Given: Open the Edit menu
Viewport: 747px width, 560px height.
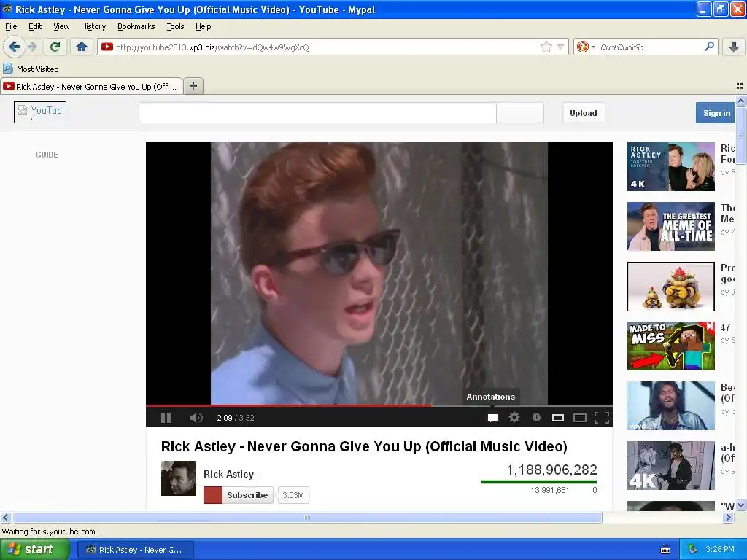Looking at the screenshot, I should pos(35,26).
